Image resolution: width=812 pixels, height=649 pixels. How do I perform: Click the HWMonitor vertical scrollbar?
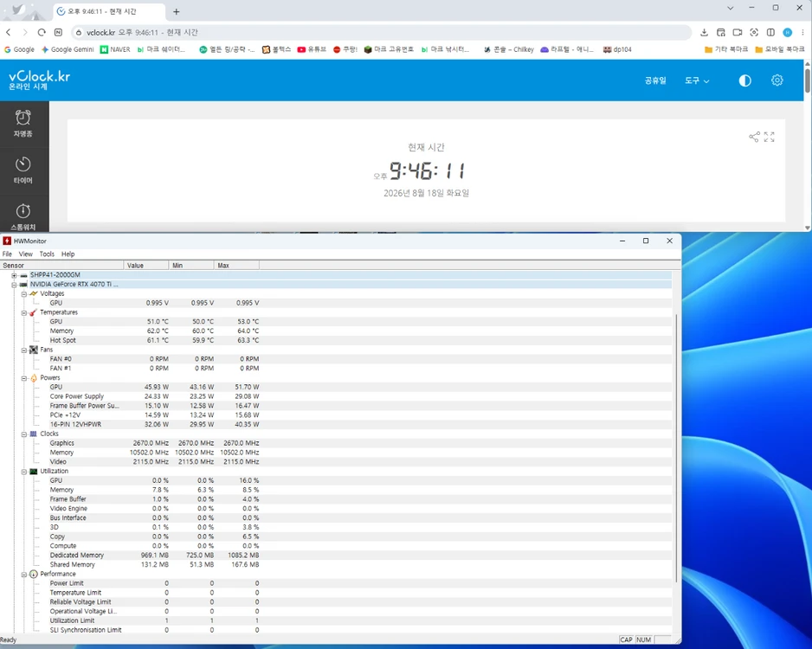click(676, 447)
